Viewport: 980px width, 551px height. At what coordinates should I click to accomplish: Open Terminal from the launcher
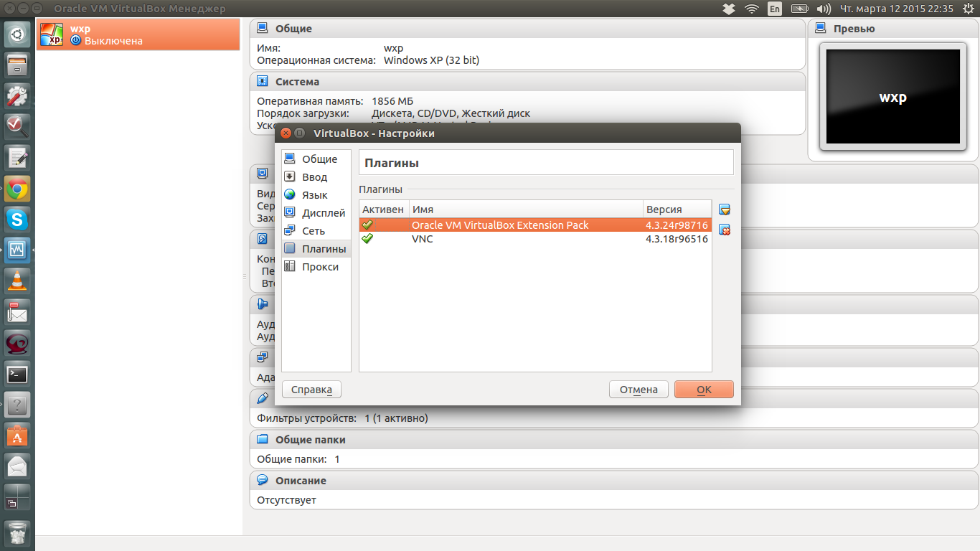tap(17, 374)
